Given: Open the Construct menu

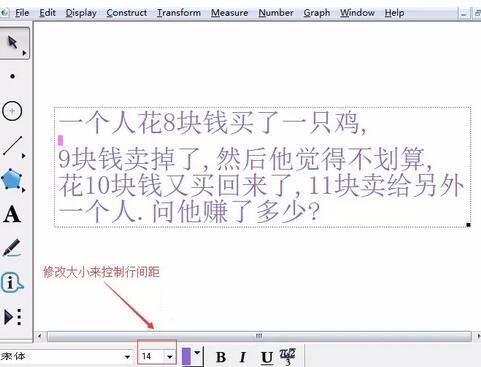Looking at the screenshot, I should click(x=127, y=13).
